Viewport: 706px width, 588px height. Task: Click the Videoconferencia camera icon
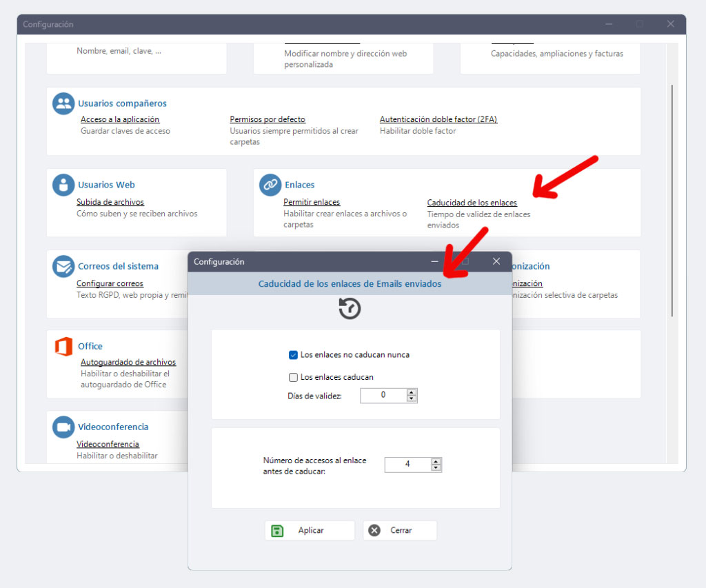[63, 427]
